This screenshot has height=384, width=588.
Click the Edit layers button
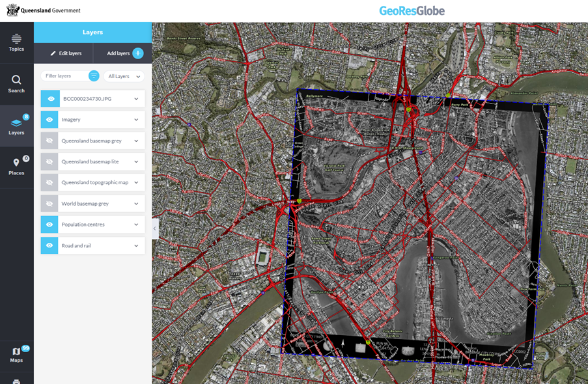click(66, 53)
